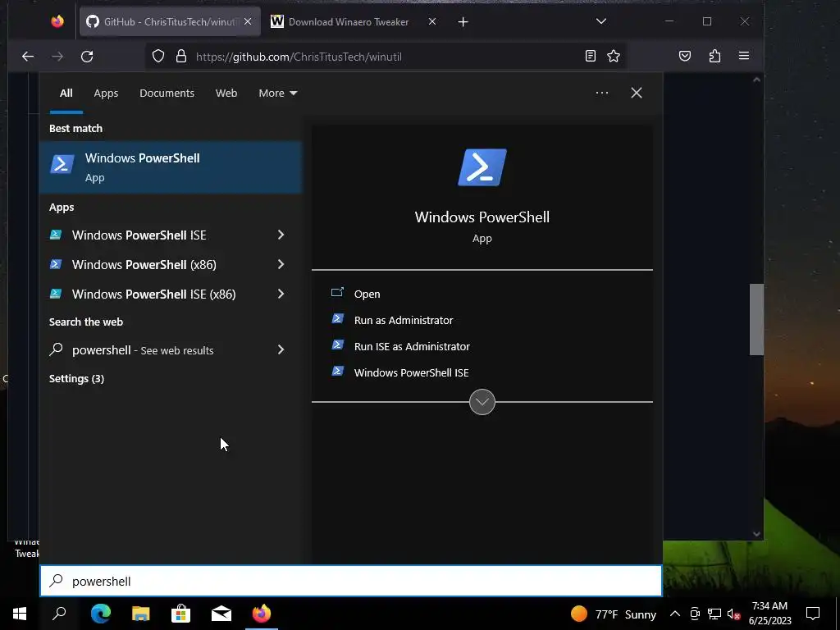This screenshot has height=630, width=840.
Task: Bookmark this page with star icon
Action: (x=614, y=57)
